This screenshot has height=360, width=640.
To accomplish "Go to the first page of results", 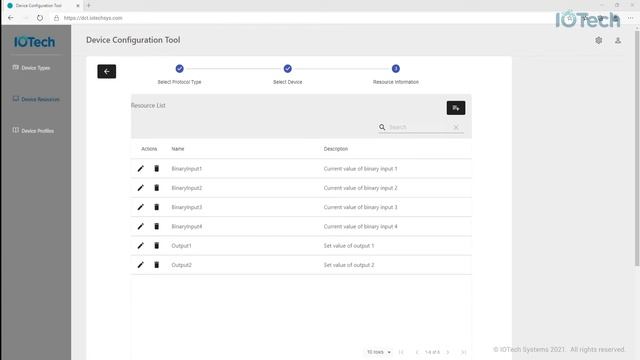I will [401, 352].
